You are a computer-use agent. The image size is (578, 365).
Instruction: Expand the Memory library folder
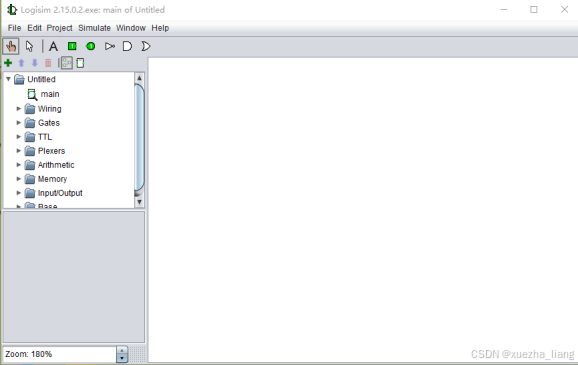pyautogui.click(x=18, y=179)
